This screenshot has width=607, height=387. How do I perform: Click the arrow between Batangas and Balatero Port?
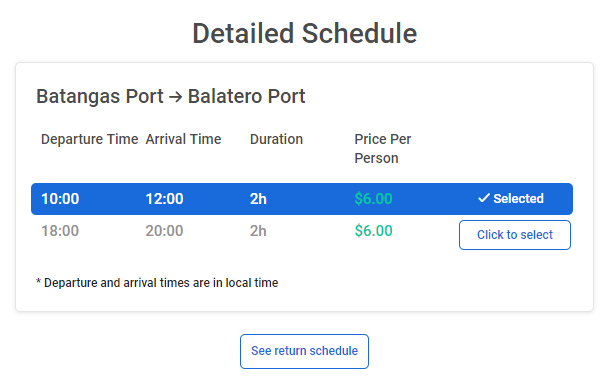point(175,97)
